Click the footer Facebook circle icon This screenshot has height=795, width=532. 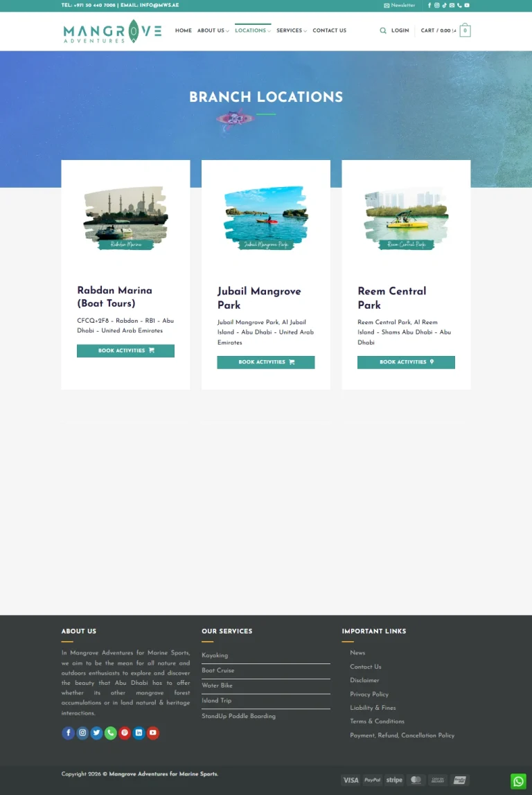click(68, 733)
